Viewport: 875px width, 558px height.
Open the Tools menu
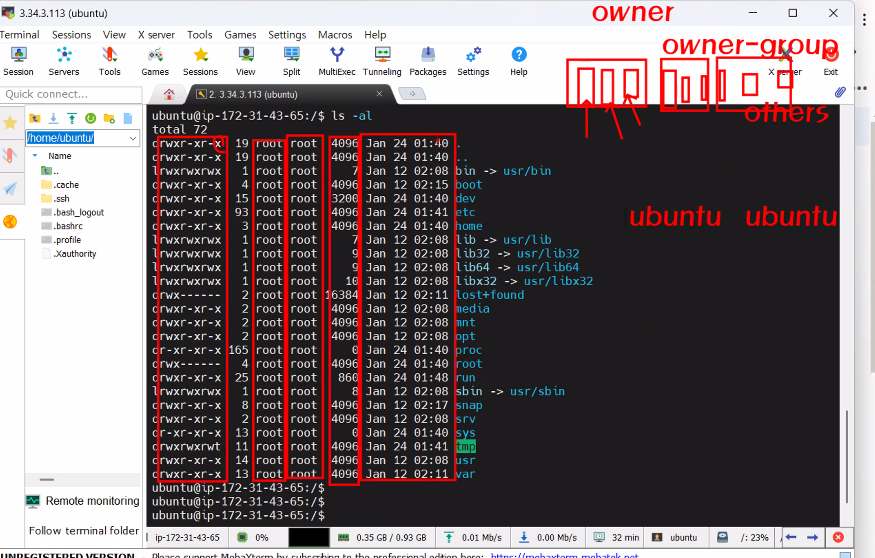[200, 35]
